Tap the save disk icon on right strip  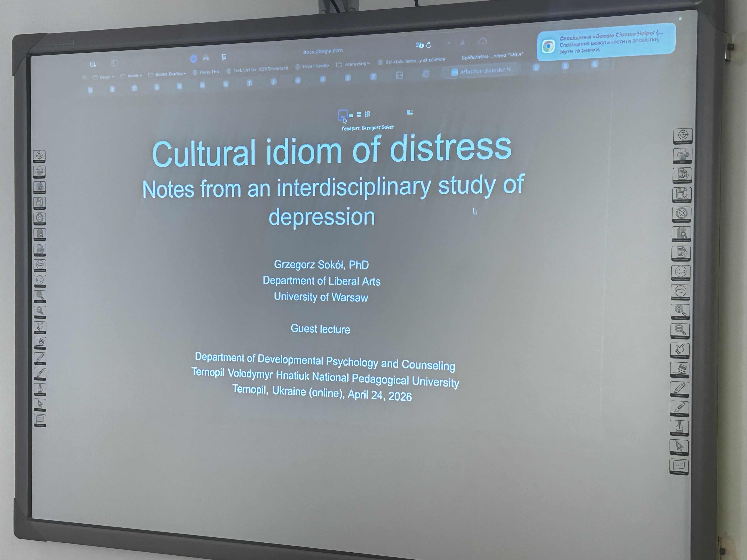click(x=682, y=194)
